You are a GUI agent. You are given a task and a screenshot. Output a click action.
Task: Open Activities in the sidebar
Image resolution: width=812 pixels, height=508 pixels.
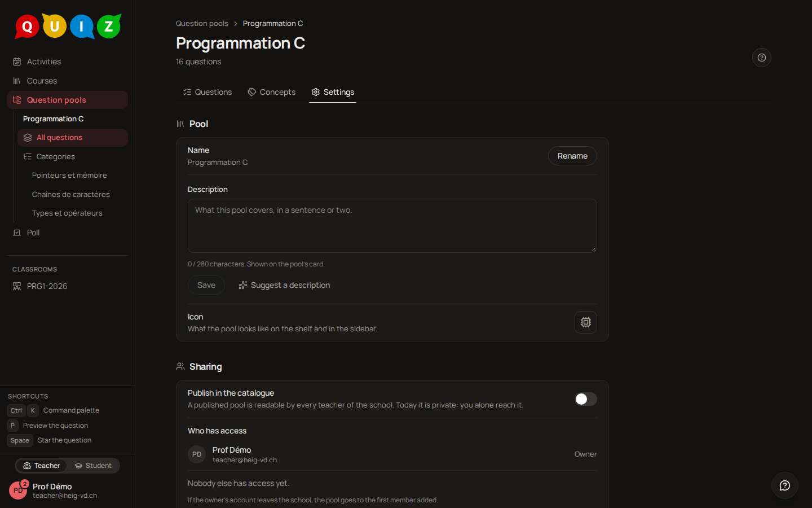tap(67, 62)
